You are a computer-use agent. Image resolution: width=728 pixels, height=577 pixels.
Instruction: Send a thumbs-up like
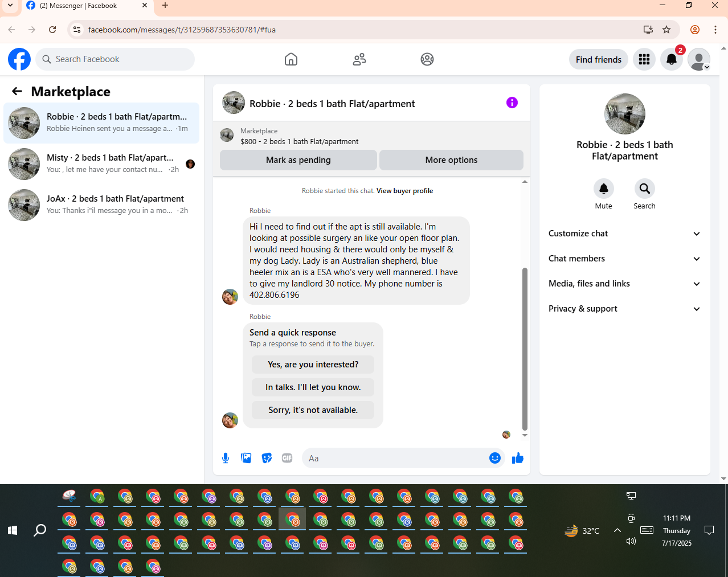click(x=518, y=458)
